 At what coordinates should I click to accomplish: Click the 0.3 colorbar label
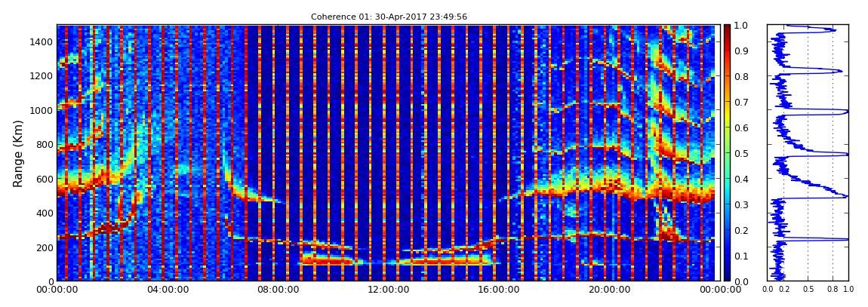pyautogui.click(x=742, y=204)
